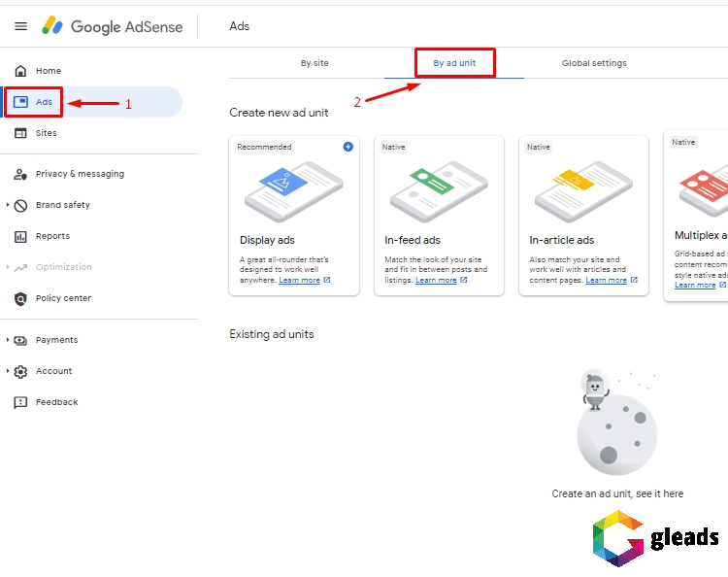Click the Google AdSense logo

(x=113, y=26)
